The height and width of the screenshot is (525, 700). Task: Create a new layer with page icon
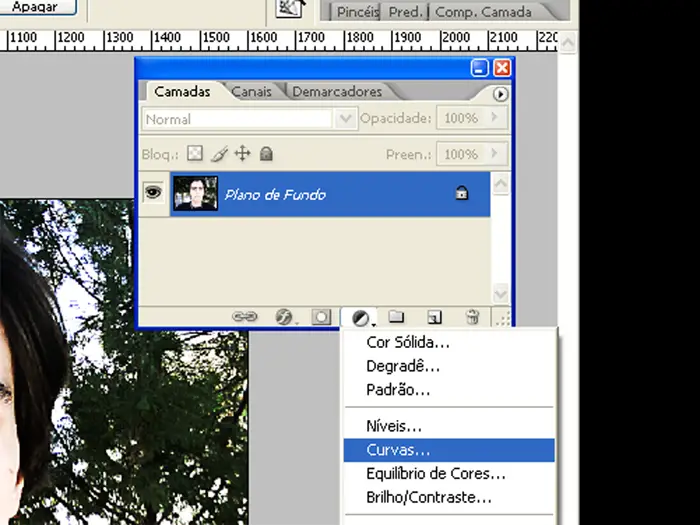tap(434, 317)
